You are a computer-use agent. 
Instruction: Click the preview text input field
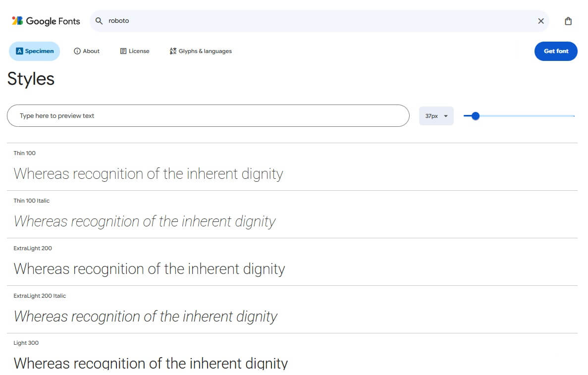[208, 116]
